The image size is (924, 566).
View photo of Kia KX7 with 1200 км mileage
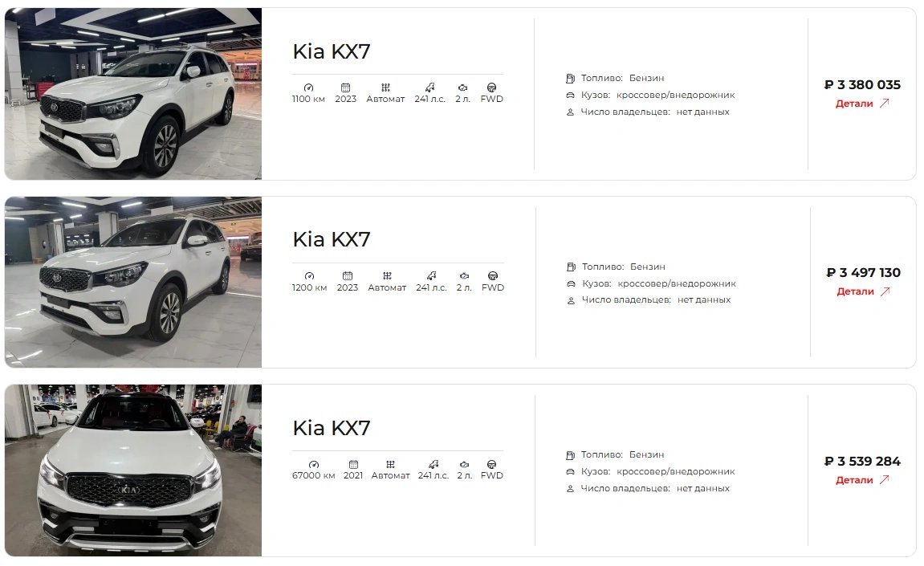[x=133, y=282]
